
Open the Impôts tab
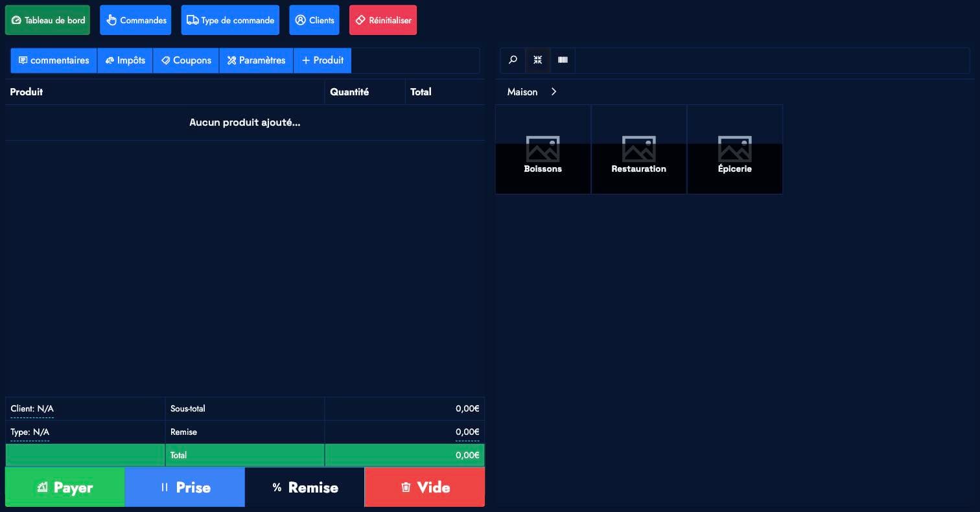[x=125, y=60]
